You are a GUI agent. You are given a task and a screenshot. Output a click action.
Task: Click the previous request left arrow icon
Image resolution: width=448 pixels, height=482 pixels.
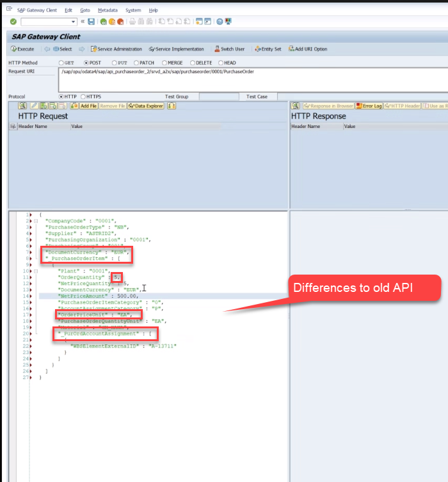coord(47,49)
